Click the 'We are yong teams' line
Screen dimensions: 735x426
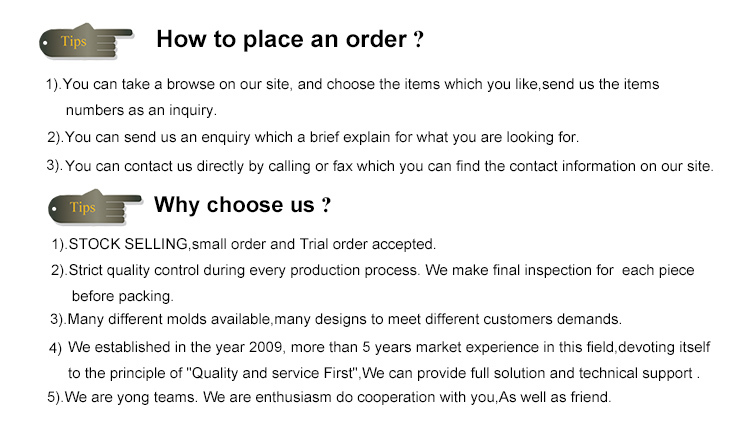330,397
